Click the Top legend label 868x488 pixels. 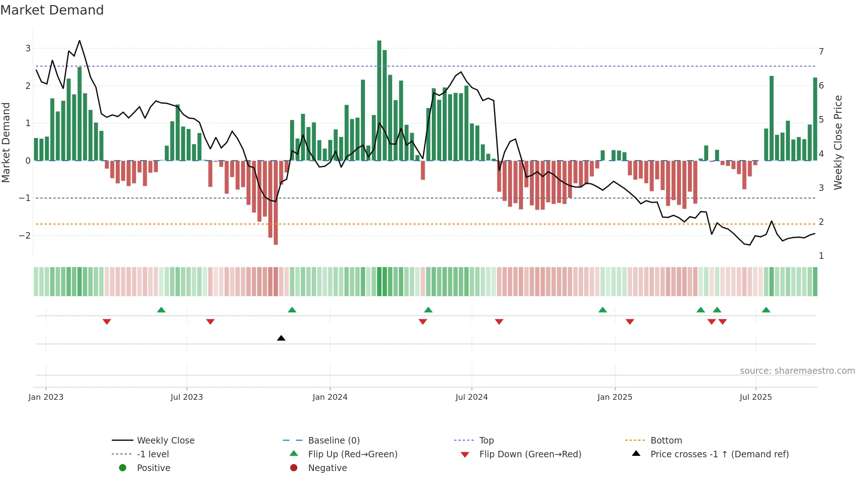486,440
